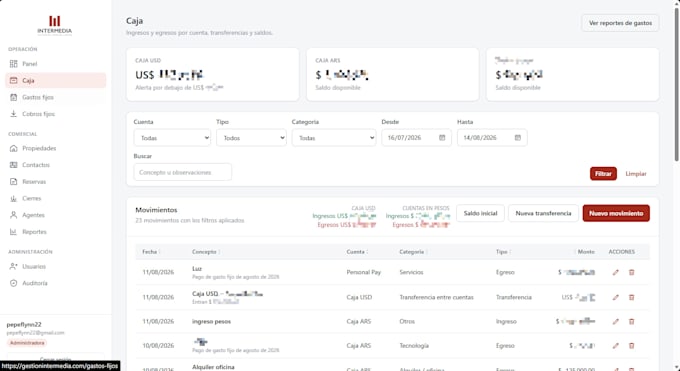The width and height of the screenshot is (680, 371).
Task: Click the "pepeflynn22" user name
Action: tap(24, 325)
